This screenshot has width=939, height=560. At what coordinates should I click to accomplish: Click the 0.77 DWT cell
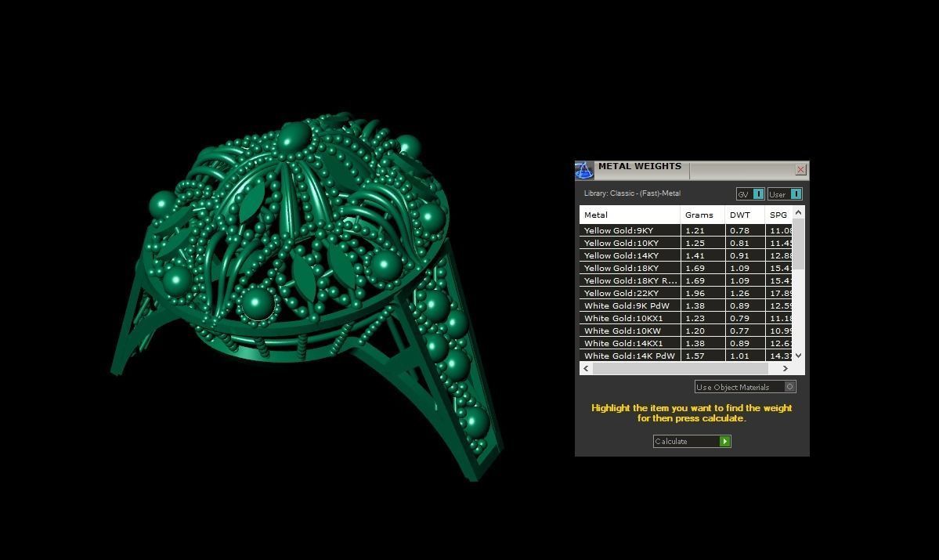click(x=745, y=331)
